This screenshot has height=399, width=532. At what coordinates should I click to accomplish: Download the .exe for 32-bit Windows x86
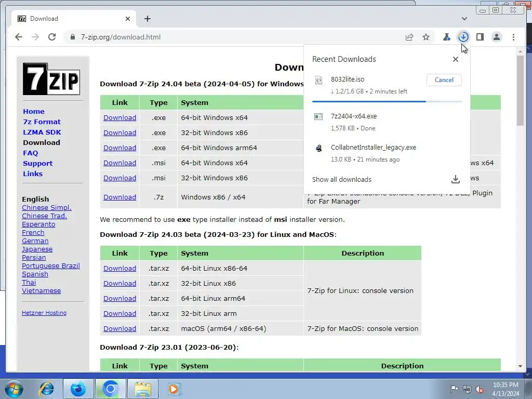point(120,132)
